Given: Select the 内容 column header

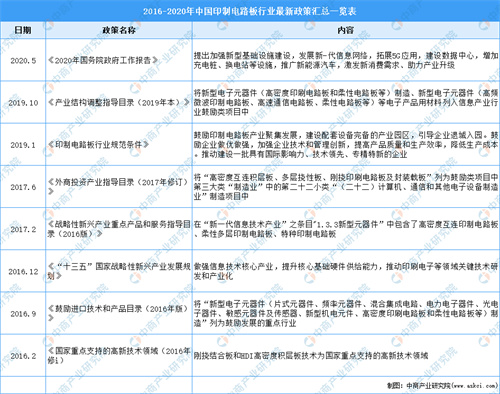Looking at the screenshot, I should pyautogui.click(x=346, y=30).
